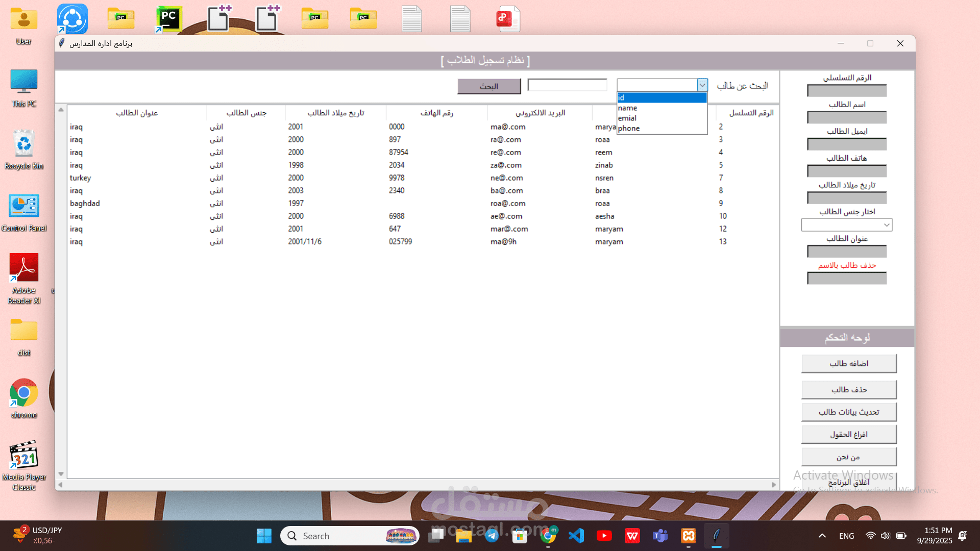Open Microsoft Teams in taskbar

coord(660,536)
